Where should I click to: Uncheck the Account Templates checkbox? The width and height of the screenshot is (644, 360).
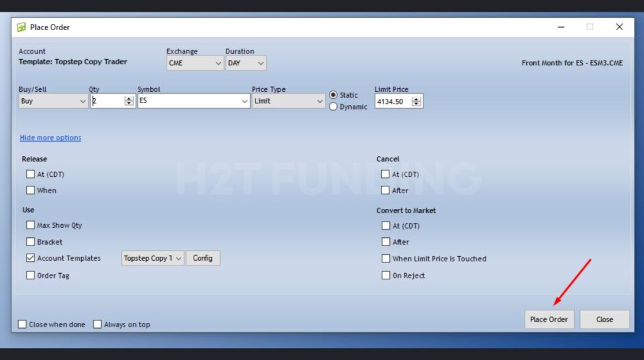click(x=30, y=257)
